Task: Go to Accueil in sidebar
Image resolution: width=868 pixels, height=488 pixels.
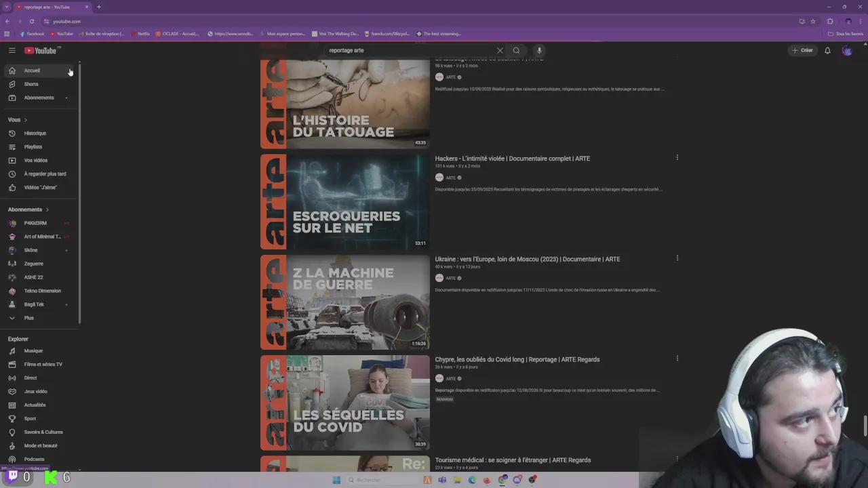Action: 40,70
